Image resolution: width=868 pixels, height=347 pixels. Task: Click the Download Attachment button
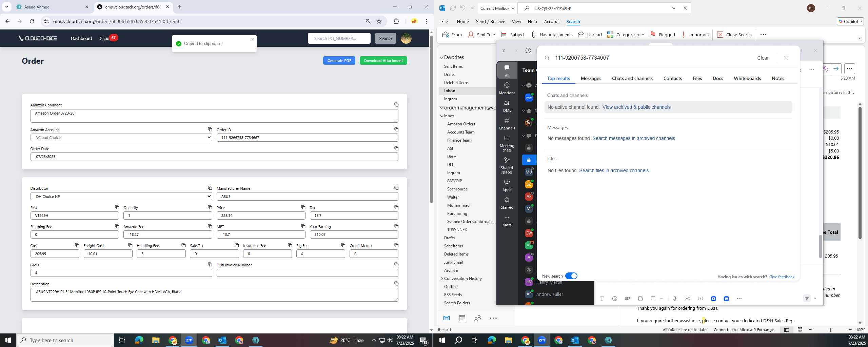(383, 61)
